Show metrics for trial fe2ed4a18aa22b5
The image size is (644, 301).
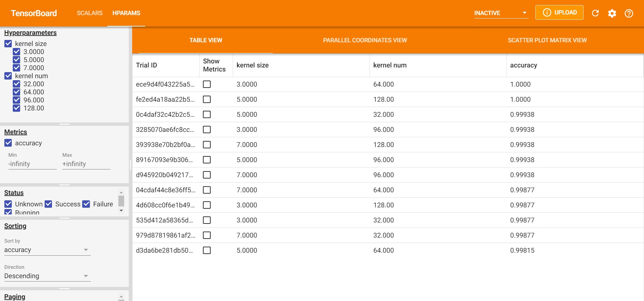click(x=207, y=99)
